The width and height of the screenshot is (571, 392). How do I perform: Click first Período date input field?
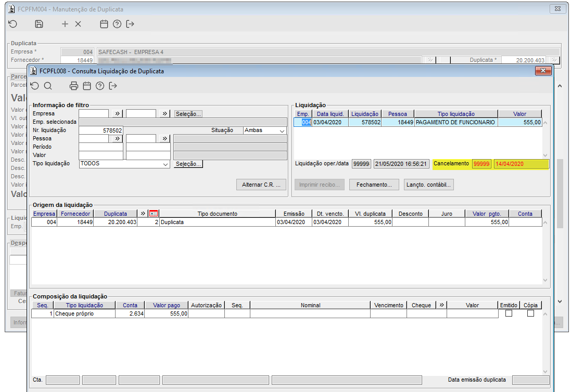[x=101, y=147]
